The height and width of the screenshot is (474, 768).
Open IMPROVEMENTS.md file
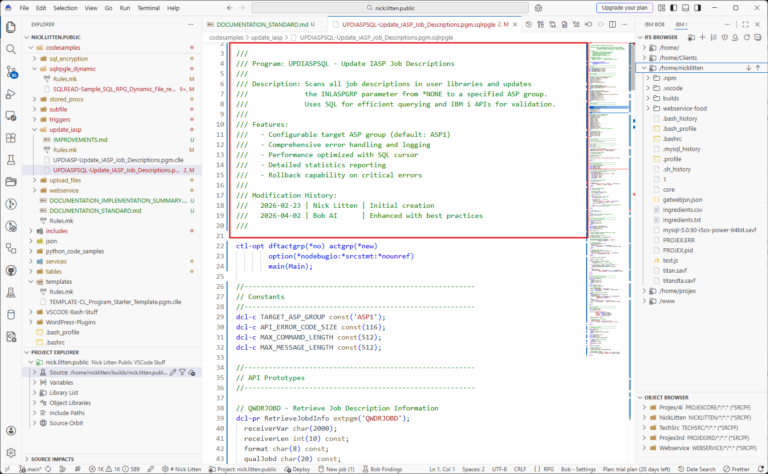pos(80,140)
